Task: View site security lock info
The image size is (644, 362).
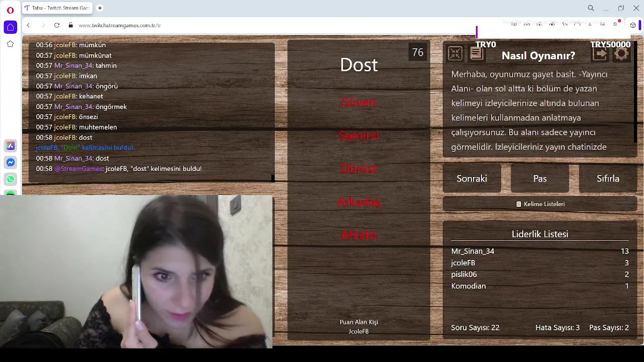Action: point(70,25)
